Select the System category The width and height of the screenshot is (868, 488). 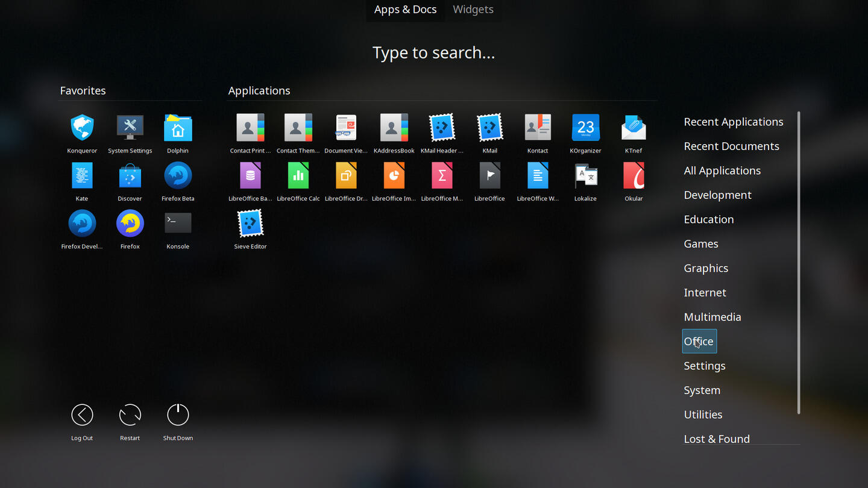click(702, 390)
